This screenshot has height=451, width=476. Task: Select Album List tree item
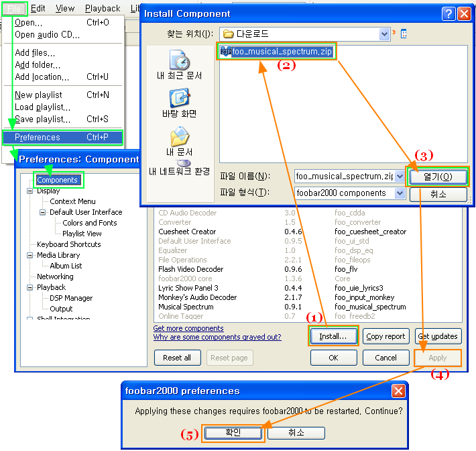click(66, 266)
